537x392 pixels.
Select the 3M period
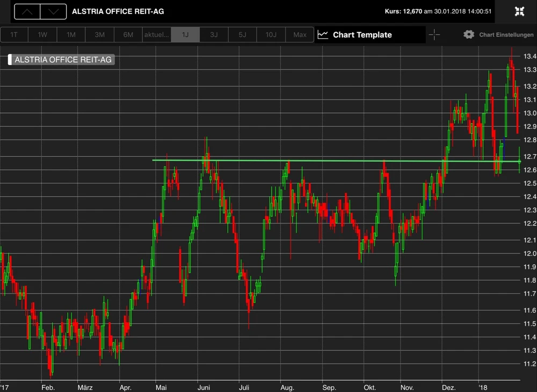coord(100,35)
